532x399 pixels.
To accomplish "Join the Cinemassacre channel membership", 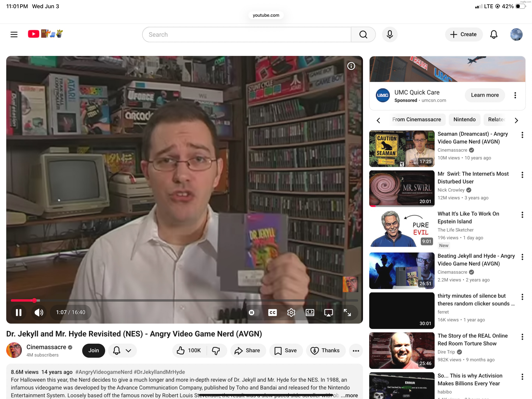I will click(x=93, y=350).
